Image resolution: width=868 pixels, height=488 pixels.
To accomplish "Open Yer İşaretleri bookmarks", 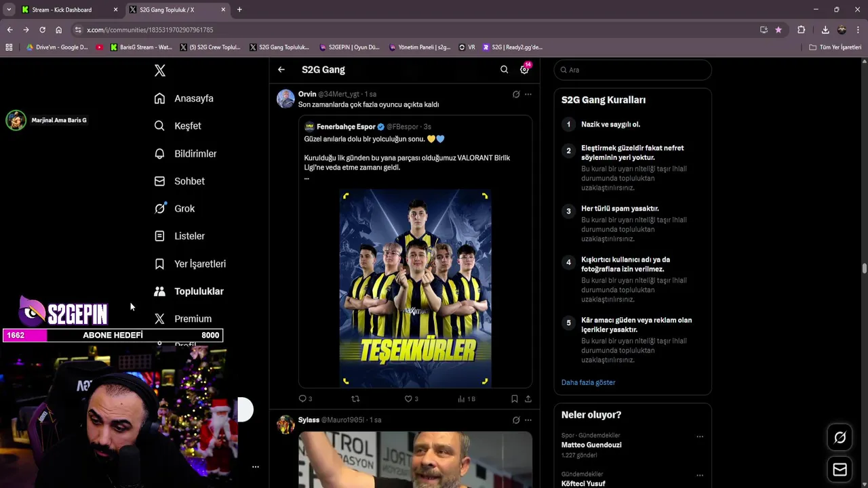I will tap(190, 264).
